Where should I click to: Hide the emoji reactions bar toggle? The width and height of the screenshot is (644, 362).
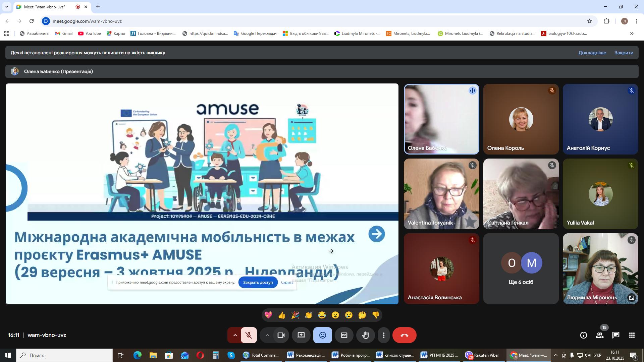pos(322,335)
